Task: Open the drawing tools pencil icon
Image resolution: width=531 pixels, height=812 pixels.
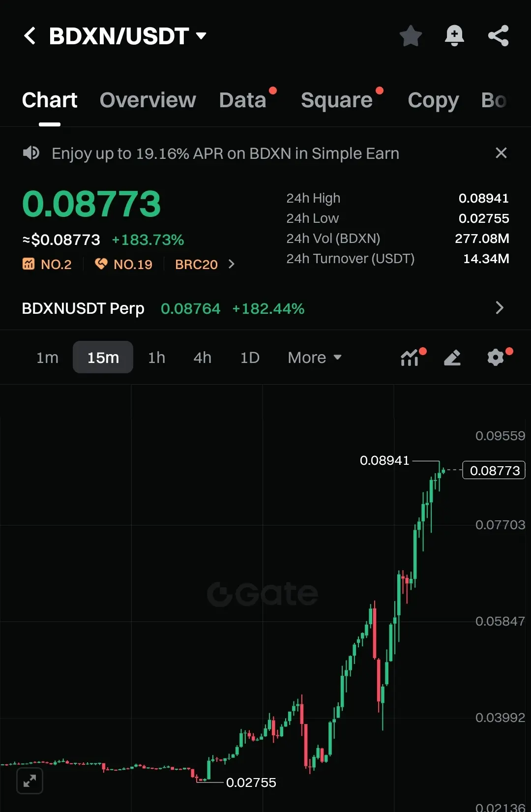Action: pyautogui.click(x=452, y=358)
